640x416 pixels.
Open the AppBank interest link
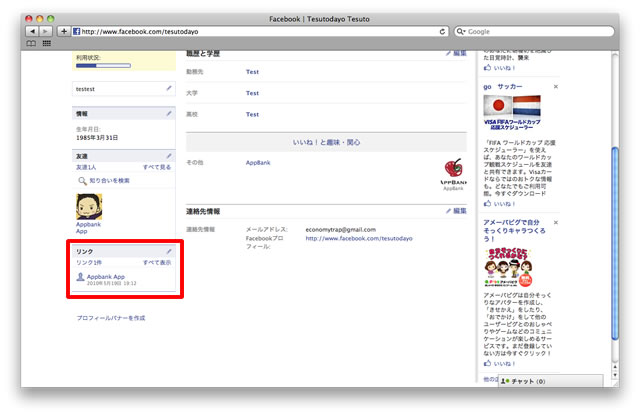[258, 162]
